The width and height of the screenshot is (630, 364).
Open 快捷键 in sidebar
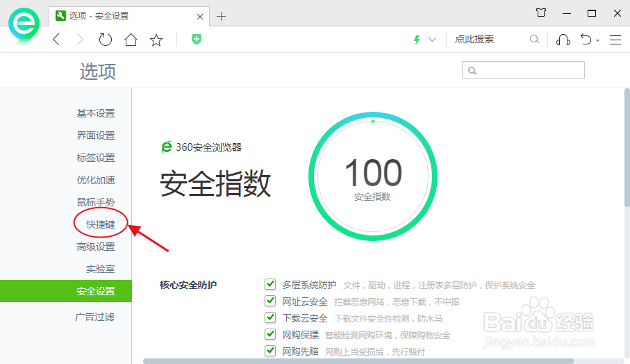point(101,224)
